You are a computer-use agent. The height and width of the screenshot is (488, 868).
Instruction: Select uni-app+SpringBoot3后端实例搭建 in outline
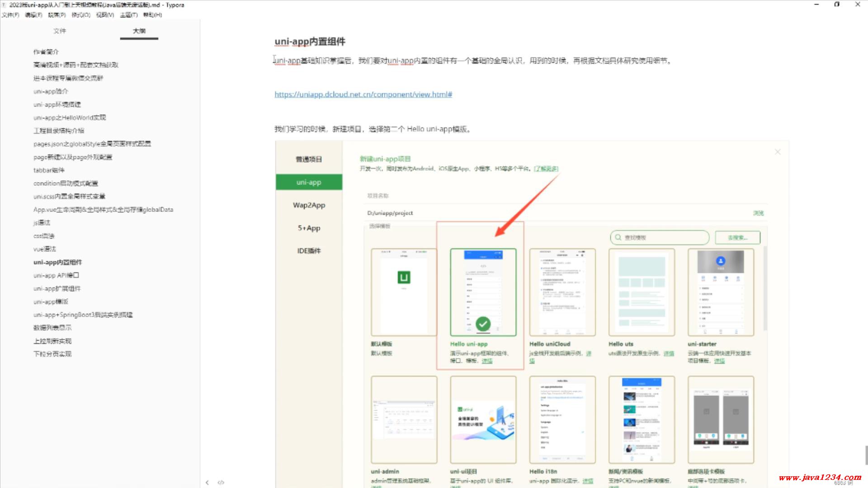tap(83, 315)
